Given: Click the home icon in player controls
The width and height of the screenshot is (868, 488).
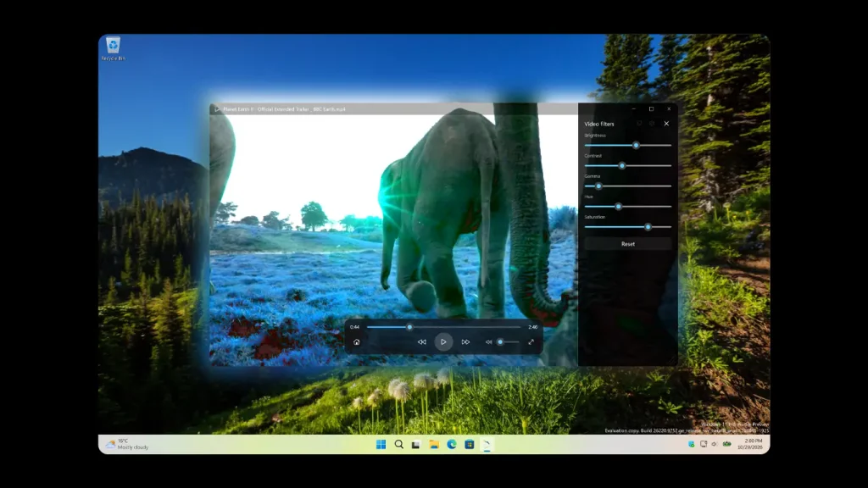Looking at the screenshot, I should click(x=357, y=342).
